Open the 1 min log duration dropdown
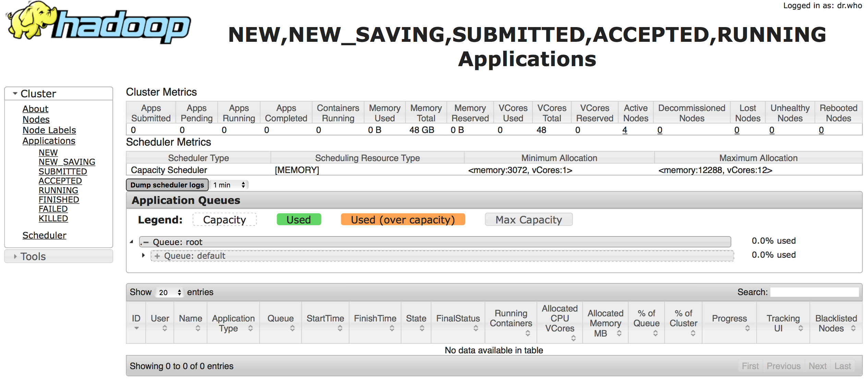Viewport: 868px width, 390px height. point(229,185)
